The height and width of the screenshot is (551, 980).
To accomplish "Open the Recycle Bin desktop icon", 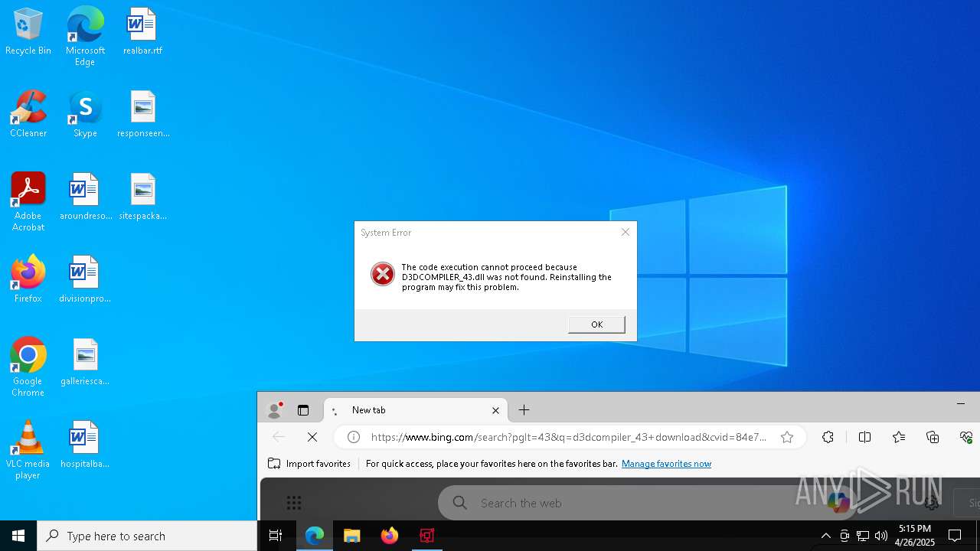I will coord(28,32).
